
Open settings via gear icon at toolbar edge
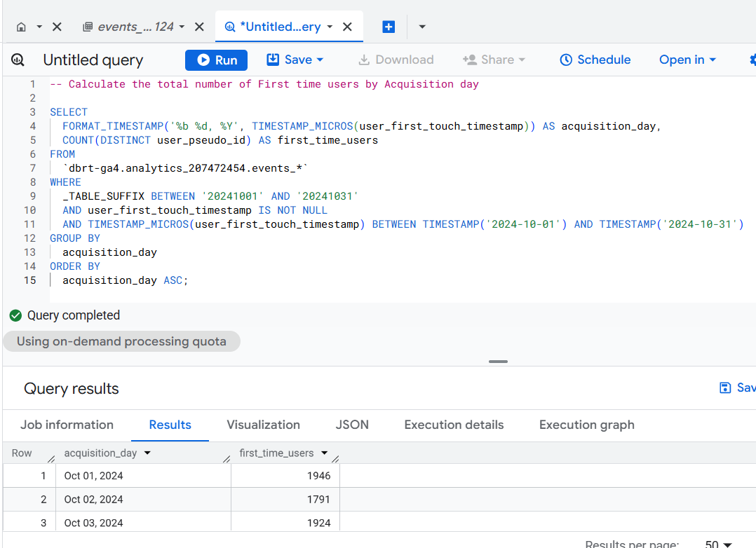point(752,60)
